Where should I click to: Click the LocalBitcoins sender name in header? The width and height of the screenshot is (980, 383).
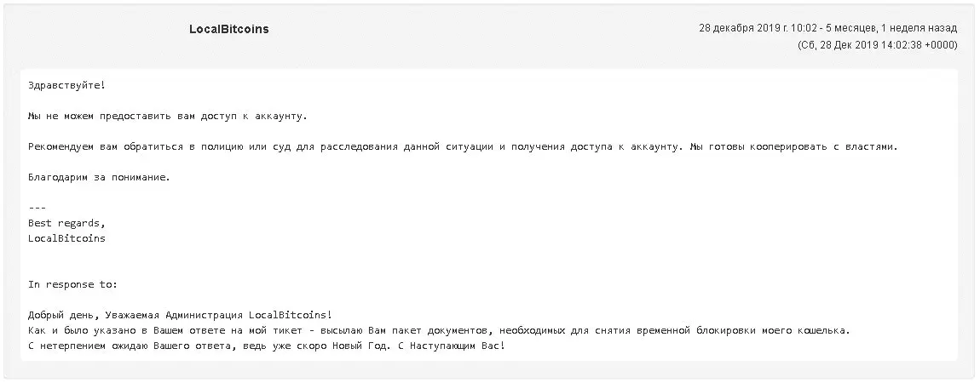(x=228, y=29)
